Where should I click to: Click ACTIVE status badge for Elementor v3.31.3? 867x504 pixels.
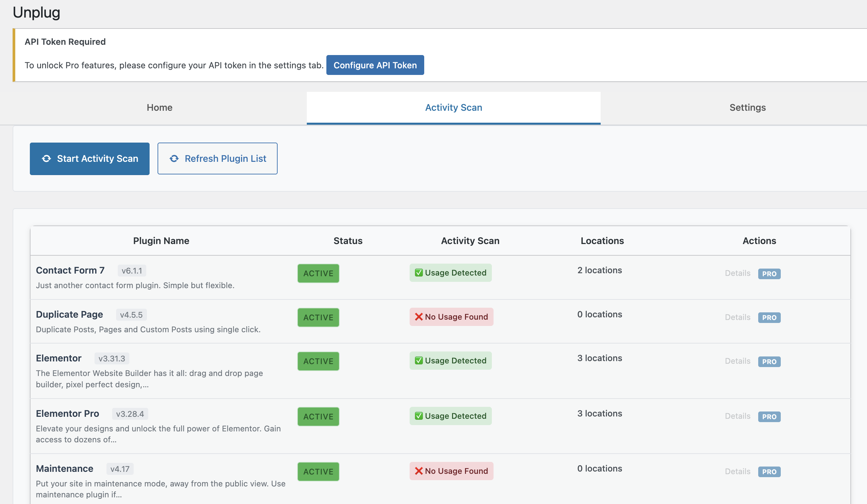tap(318, 361)
